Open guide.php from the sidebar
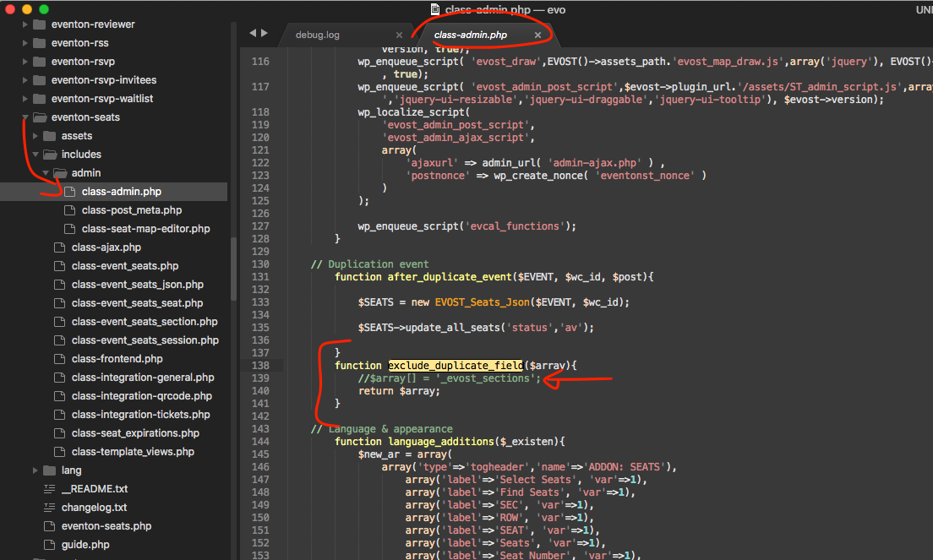933x560 pixels. 85,545
